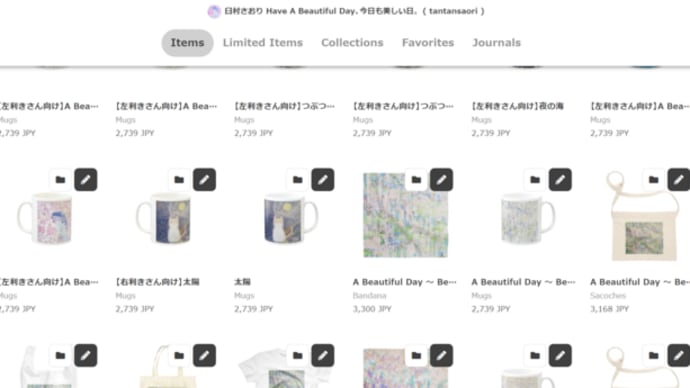Switch to the Limited Items tab
690x388 pixels.
click(263, 43)
